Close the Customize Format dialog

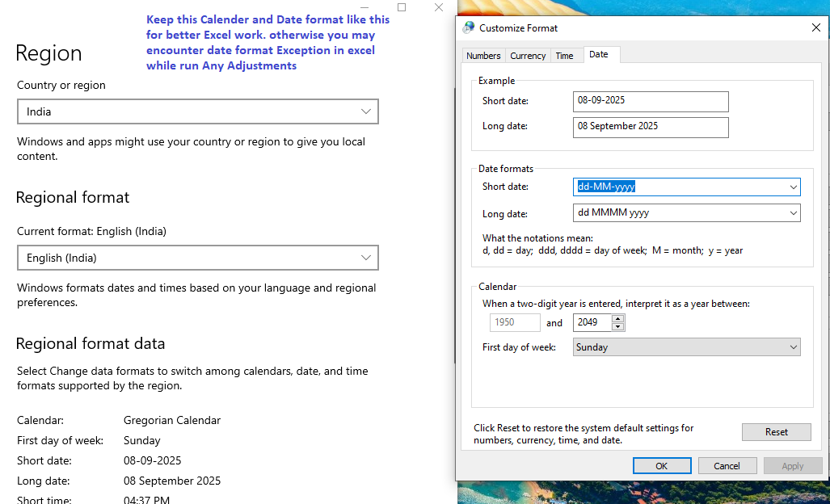pyautogui.click(x=815, y=27)
